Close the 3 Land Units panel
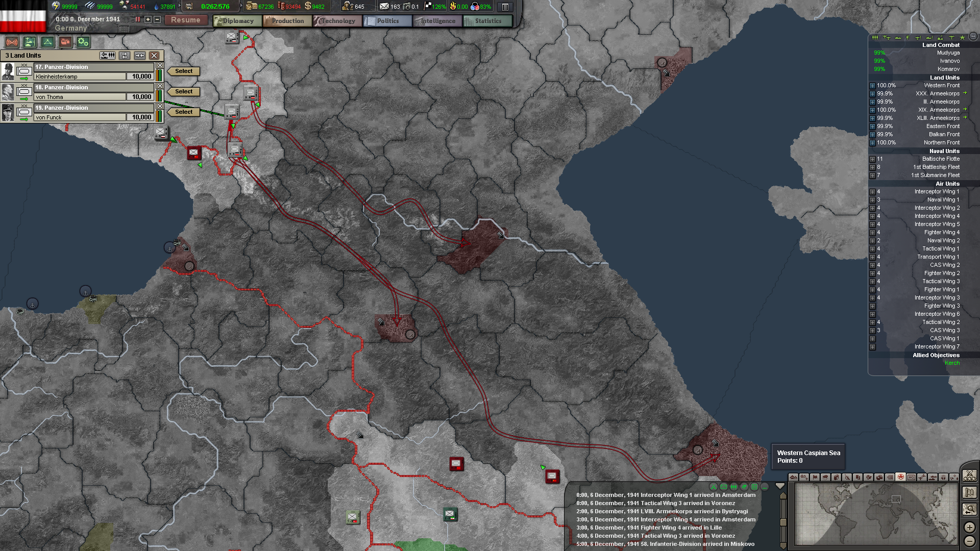The height and width of the screenshot is (551, 980). (x=154, y=56)
